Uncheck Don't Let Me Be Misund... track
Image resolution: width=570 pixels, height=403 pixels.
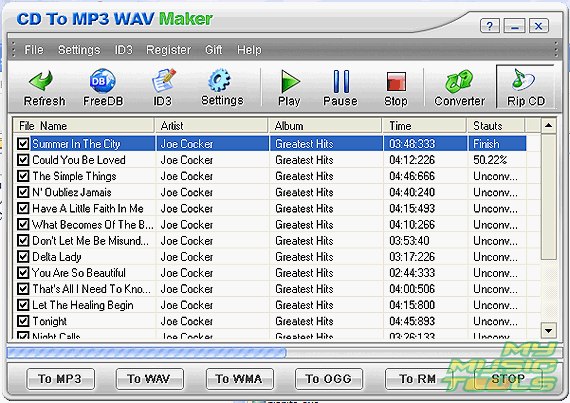click(x=23, y=240)
